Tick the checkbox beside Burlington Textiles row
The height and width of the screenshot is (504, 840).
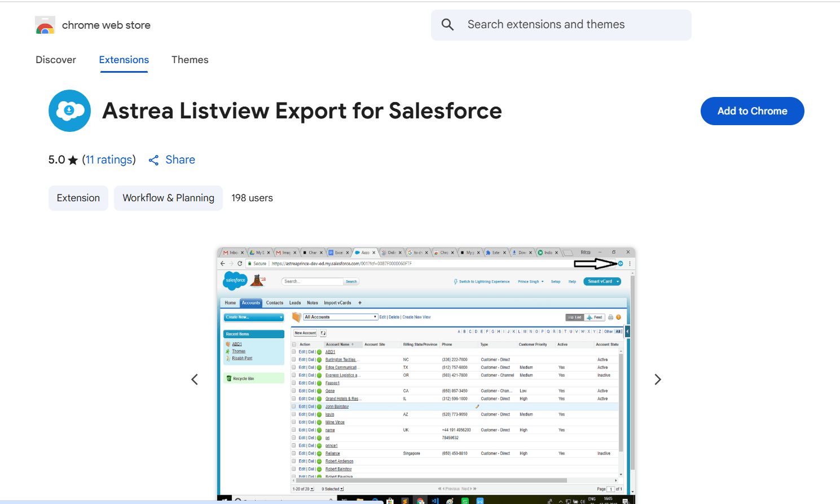294,360
